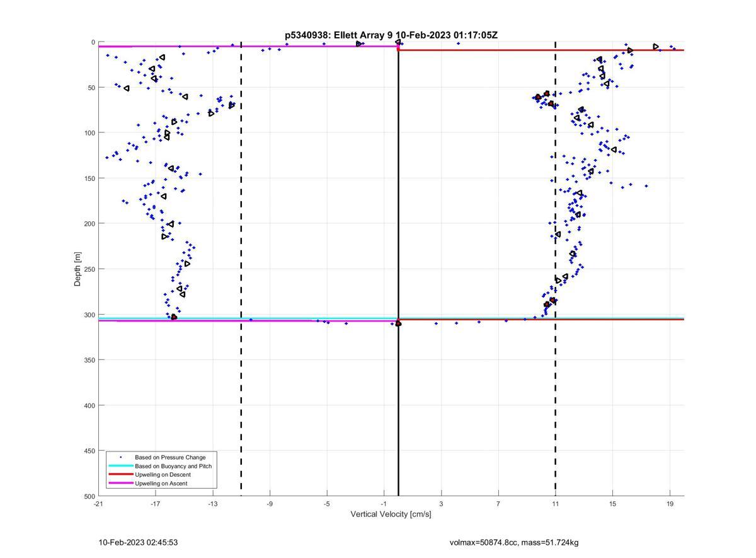Click the 'Depth [m]' axis label

78,269
